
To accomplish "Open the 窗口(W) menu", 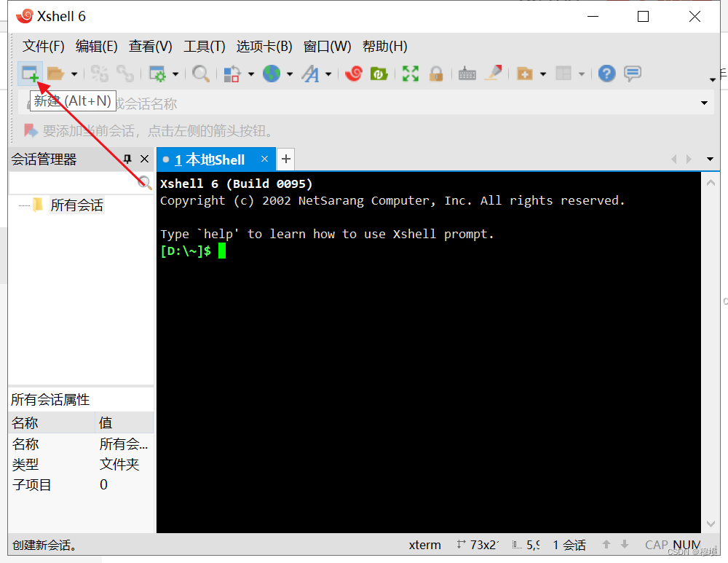I will [x=328, y=47].
